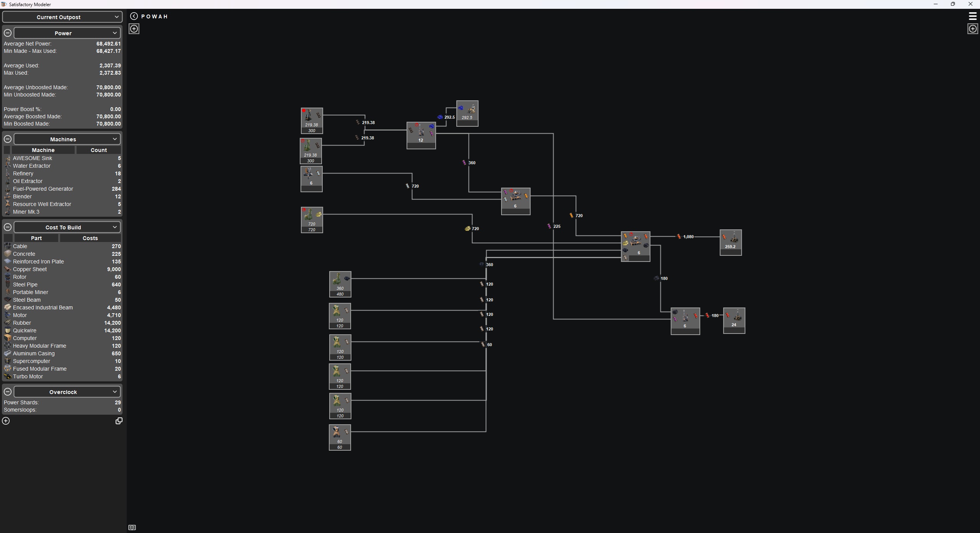Select the Fuel-Powered Generator row
Image resolution: width=980 pixels, height=533 pixels.
point(43,189)
